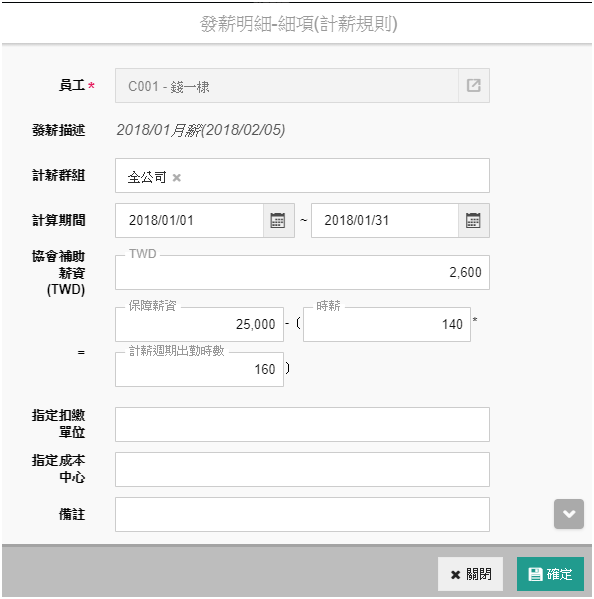Focus the end date field 2018/01/31
Viewport: 594px width, 599px height.
(385, 220)
